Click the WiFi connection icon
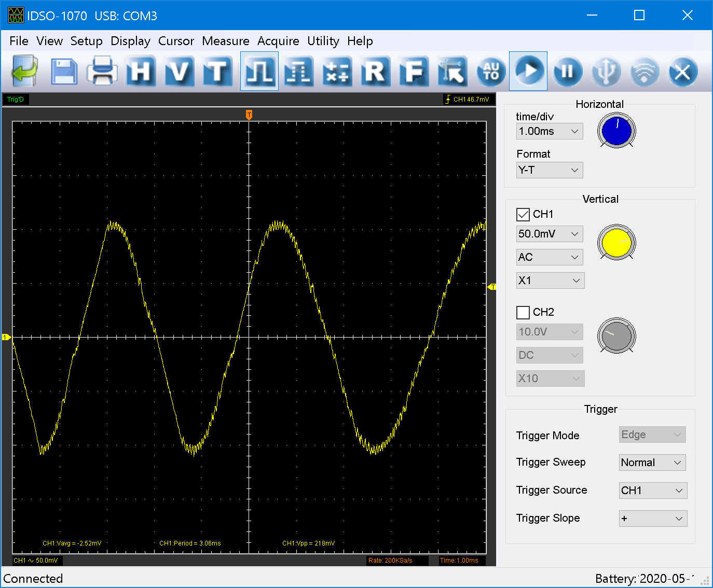The height and width of the screenshot is (588, 713). point(645,71)
